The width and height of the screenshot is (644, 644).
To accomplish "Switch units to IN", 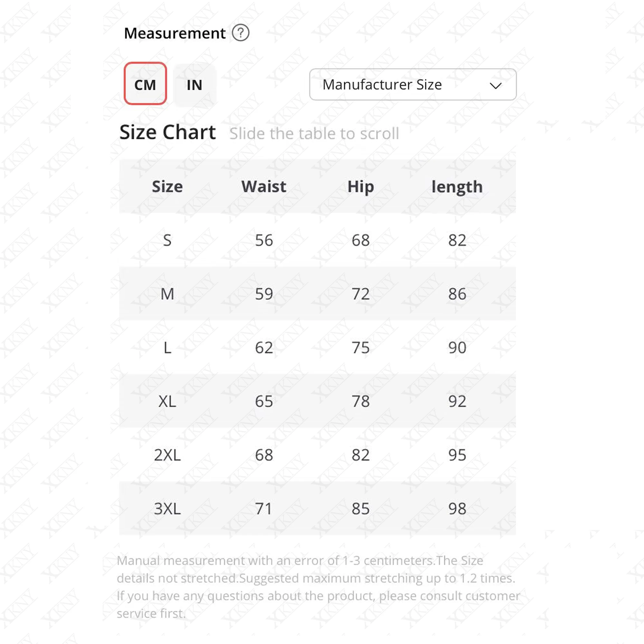I will pyautogui.click(x=195, y=85).
